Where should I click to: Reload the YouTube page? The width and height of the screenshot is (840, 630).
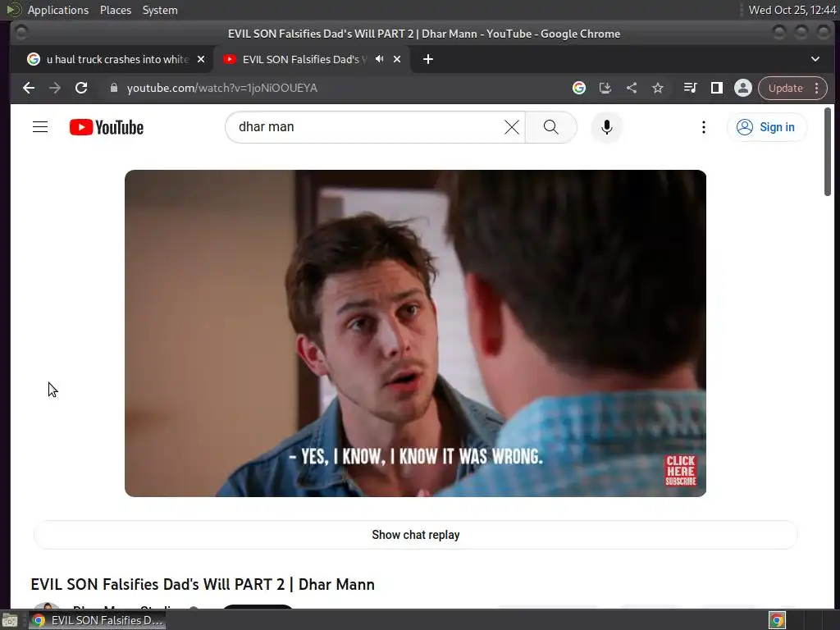pyautogui.click(x=81, y=88)
